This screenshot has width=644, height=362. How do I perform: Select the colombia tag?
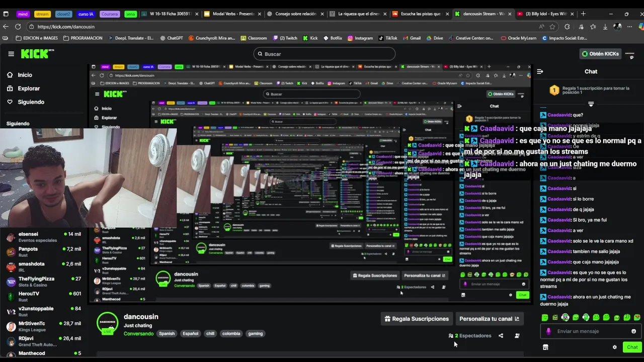[231, 333]
